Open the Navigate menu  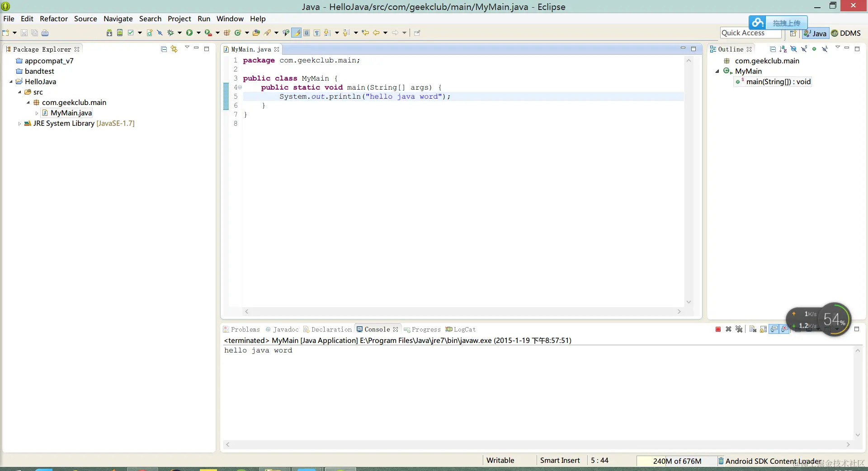(x=118, y=19)
